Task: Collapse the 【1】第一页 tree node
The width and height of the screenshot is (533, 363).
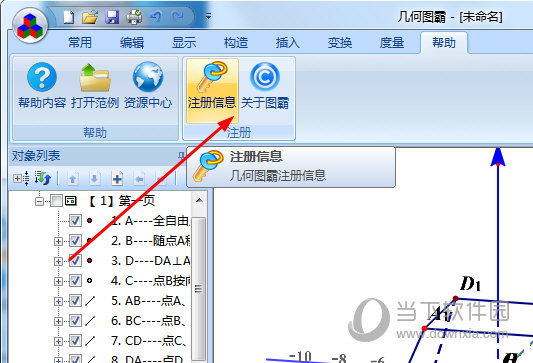Action: point(39,201)
